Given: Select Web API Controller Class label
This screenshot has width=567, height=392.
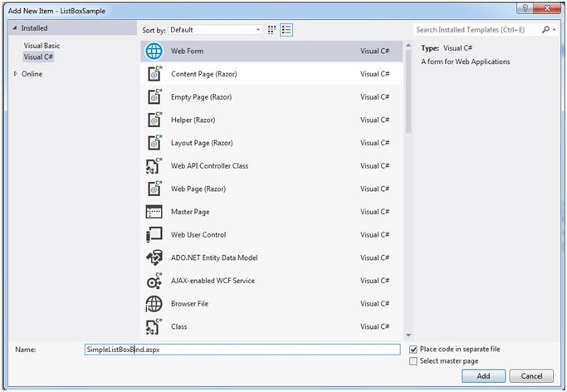Looking at the screenshot, I should point(209,165).
